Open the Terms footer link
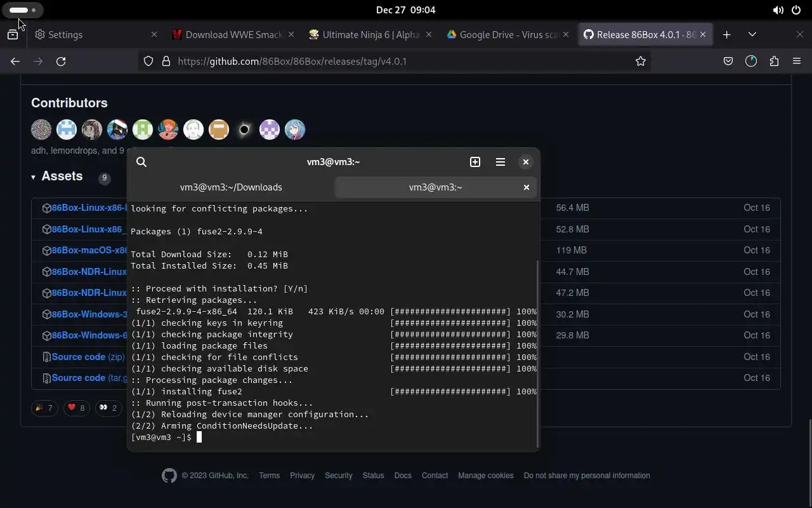812x508 pixels. coord(269,476)
